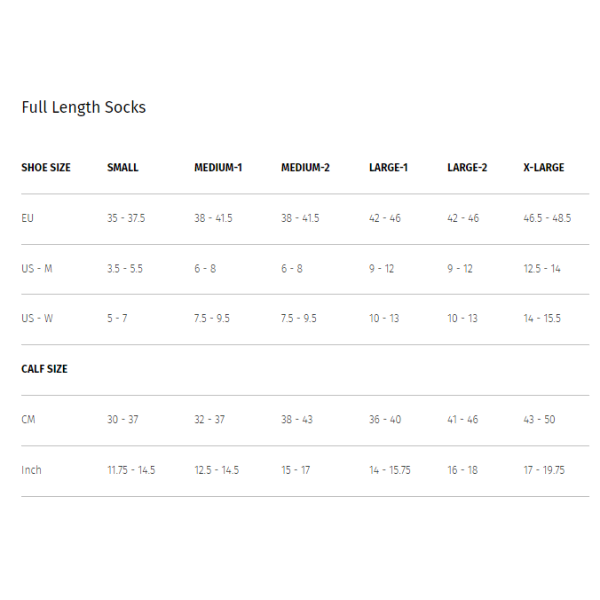Click the LARGE-2 column header
600x600 pixels.
[467, 168]
